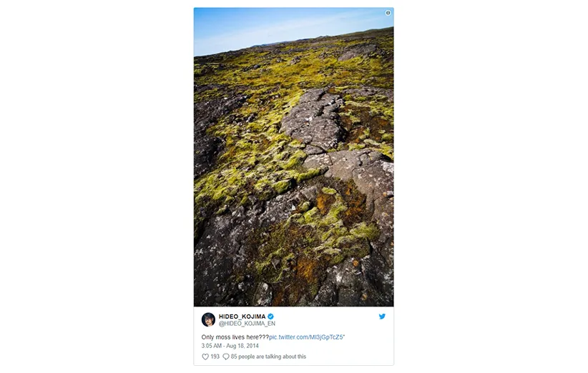The image size is (588, 373).
Task: Click the 'Only moss lives here???' text
Action: coord(235,337)
